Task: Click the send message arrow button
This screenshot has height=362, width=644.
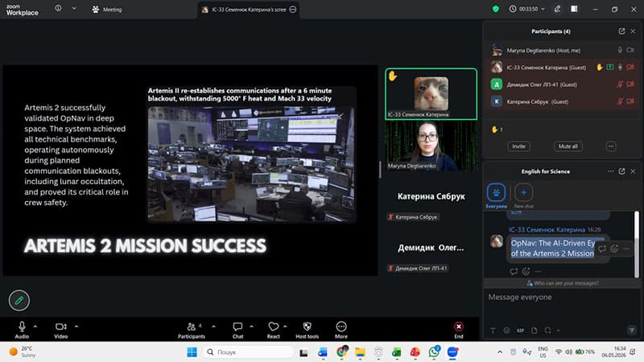Action: click(x=632, y=330)
